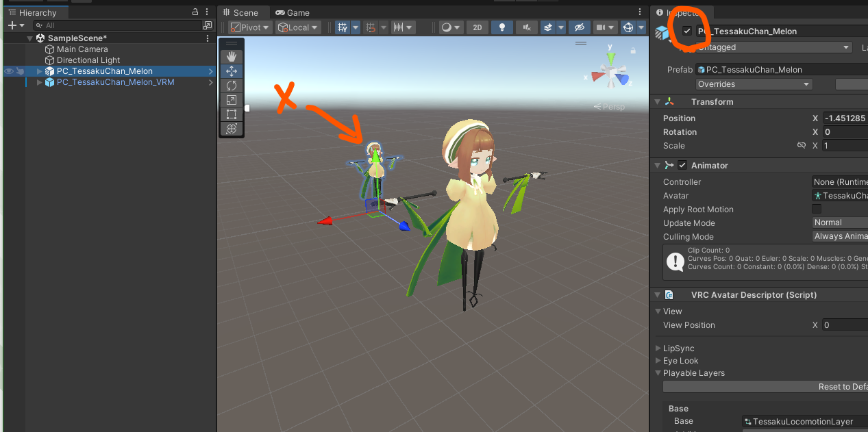This screenshot has width=868, height=432.
Task: Disable the Animator component checkbox
Action: coord(682,165)
